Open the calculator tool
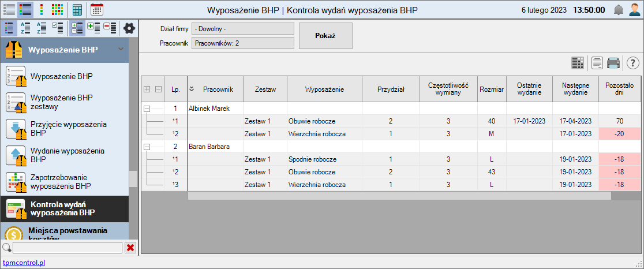Screen dimensions: 644x269 [77, 9]
